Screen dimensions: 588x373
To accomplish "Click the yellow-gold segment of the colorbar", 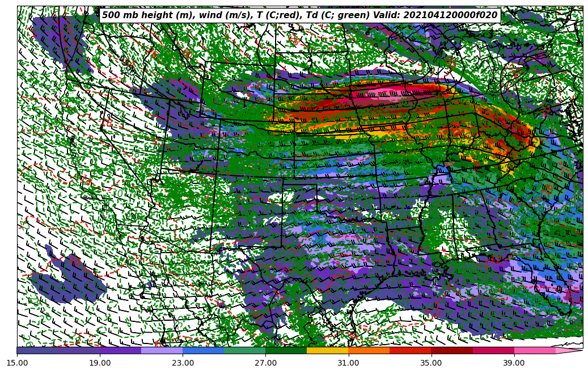I will (327, 350).
